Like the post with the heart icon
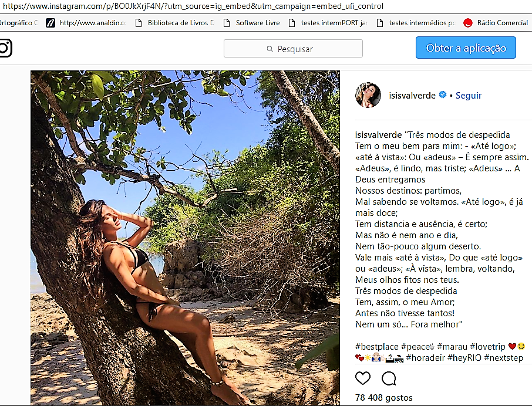This screenshot has height=406, width=532. 363,378
